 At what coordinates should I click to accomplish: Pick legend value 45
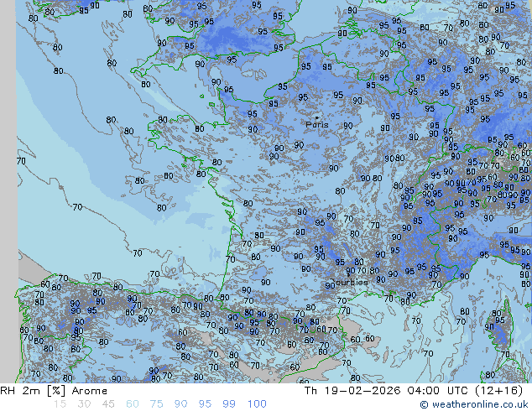[x=108, y=404]
